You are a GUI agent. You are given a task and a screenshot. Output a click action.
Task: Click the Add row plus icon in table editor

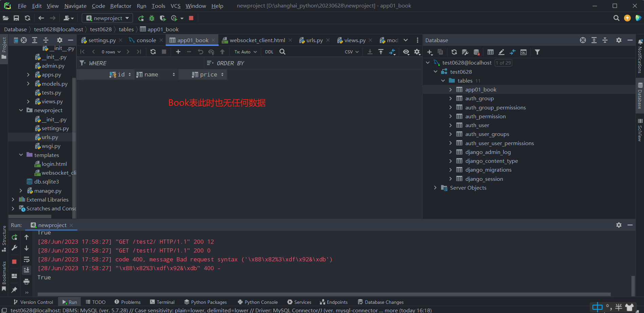tap(178, 52)
